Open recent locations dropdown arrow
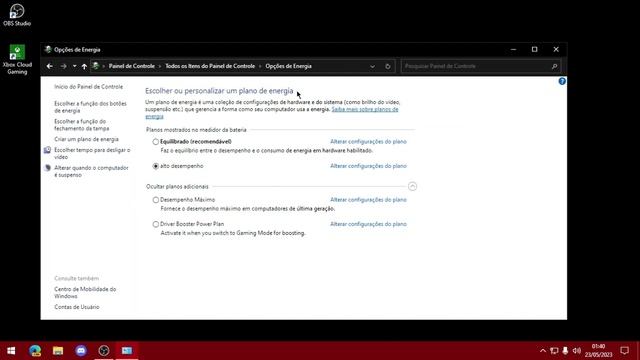This screenshot has width=640, height=360. (x=74, y=66)
